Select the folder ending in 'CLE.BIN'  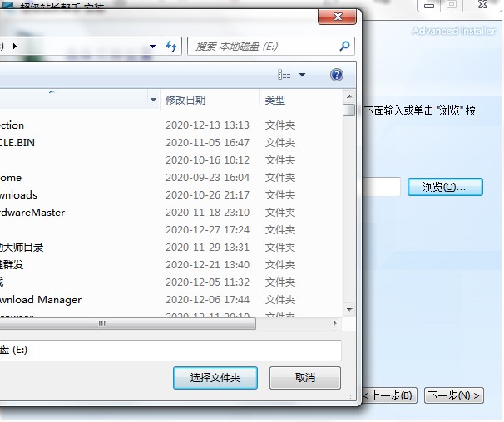(x=17, y=142)
